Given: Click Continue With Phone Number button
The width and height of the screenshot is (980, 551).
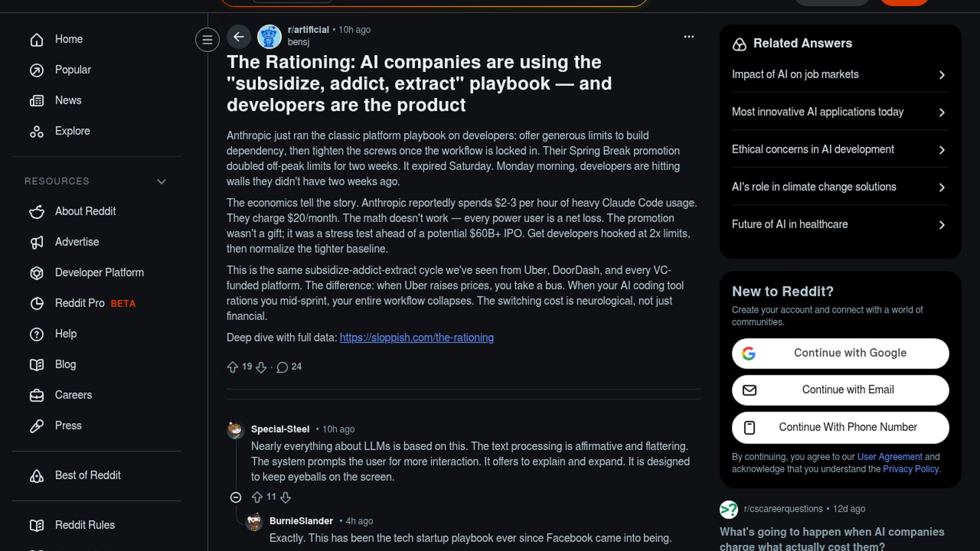Looking at the screenshot, I should pos(840,428).
